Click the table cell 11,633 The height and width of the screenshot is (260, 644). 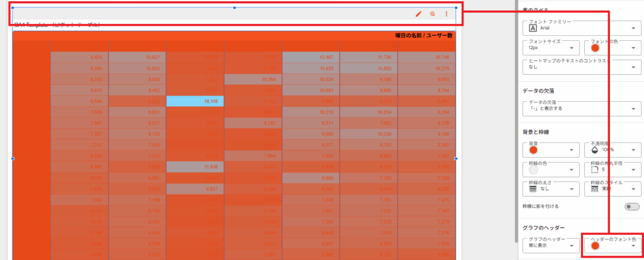[x=311, y=68]
